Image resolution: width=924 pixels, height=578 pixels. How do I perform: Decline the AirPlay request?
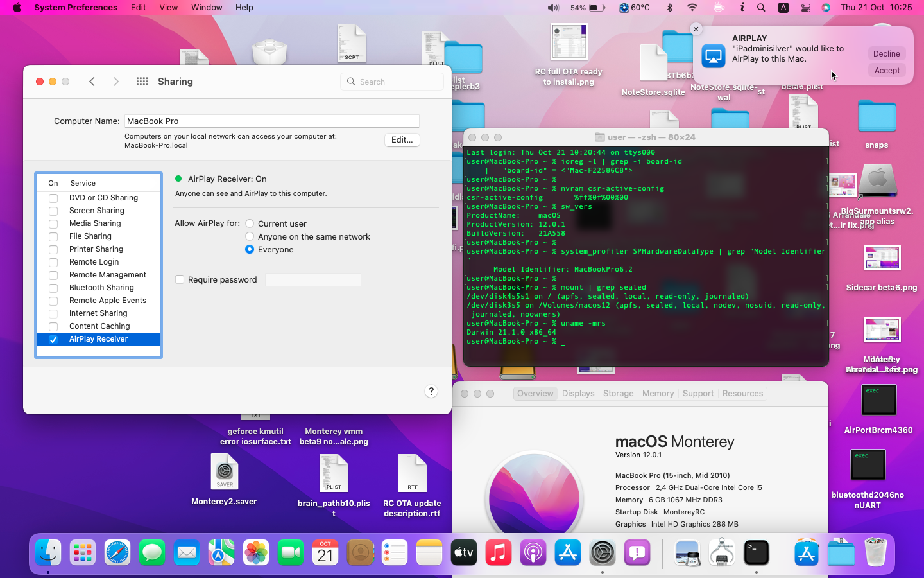coord(887,54)
